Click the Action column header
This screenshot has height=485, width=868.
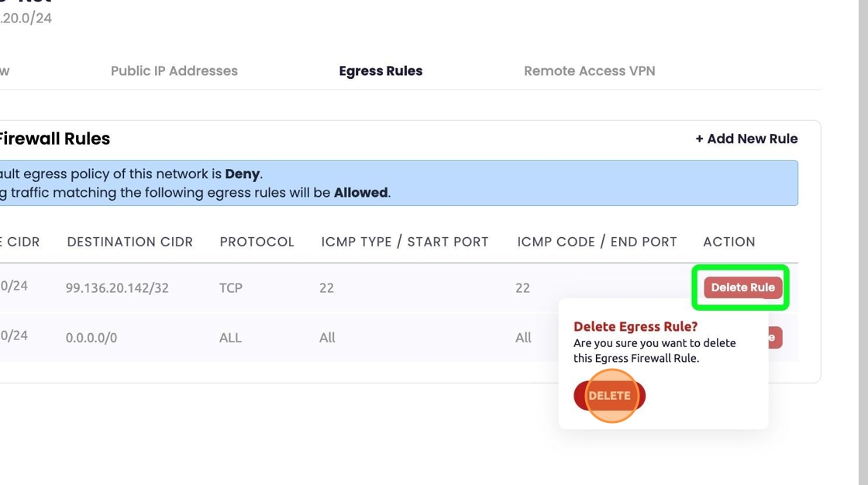728,242
